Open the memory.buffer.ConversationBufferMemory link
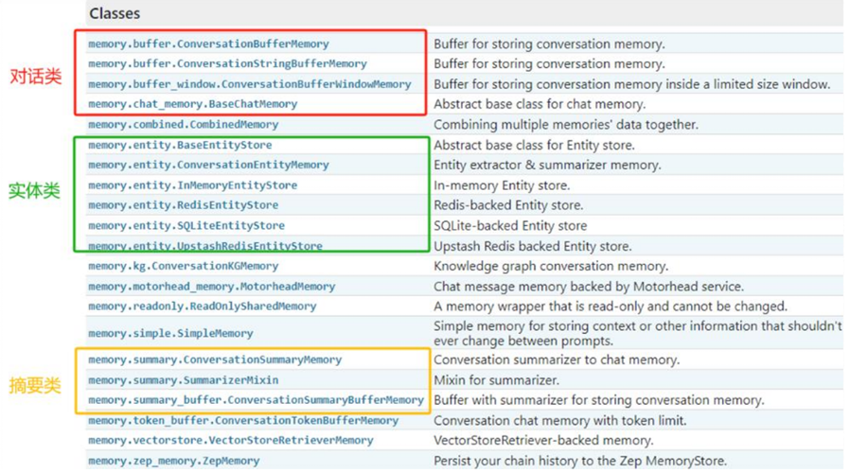868x473 pixels. pos(208,44)
